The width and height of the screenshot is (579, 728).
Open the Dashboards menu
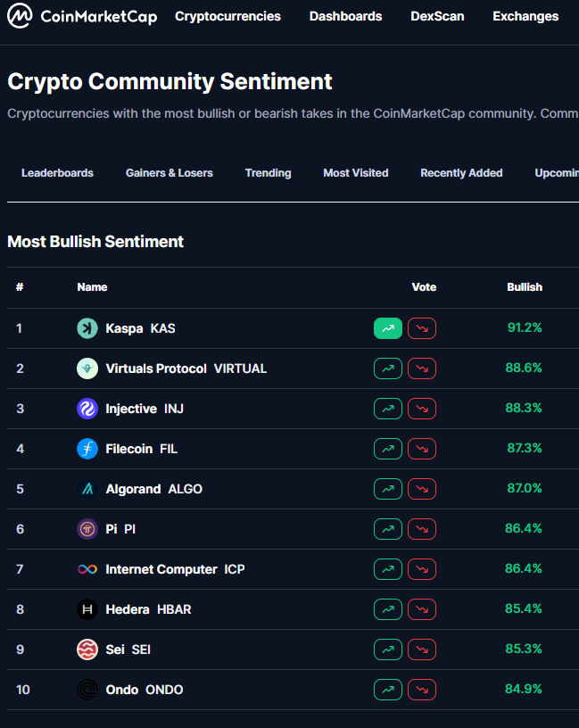pyautogui.click(x=345, y=16)
